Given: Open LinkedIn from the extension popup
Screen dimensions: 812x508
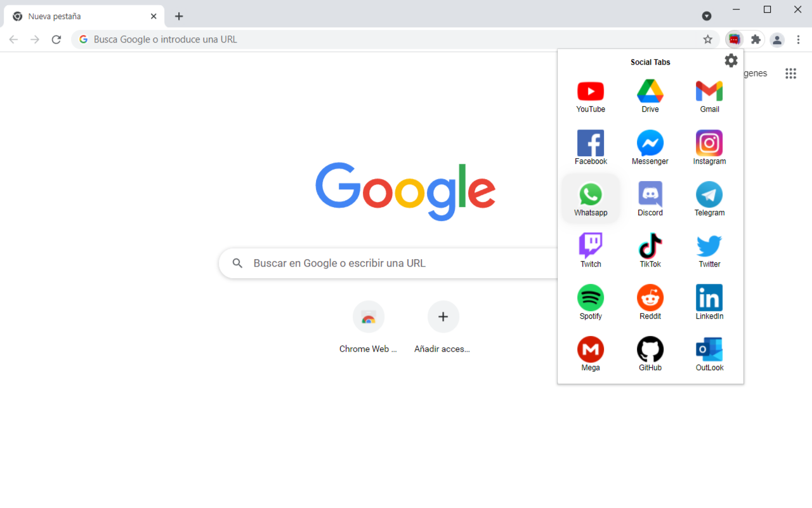Looking at the screenshot, I should [709, 298].
